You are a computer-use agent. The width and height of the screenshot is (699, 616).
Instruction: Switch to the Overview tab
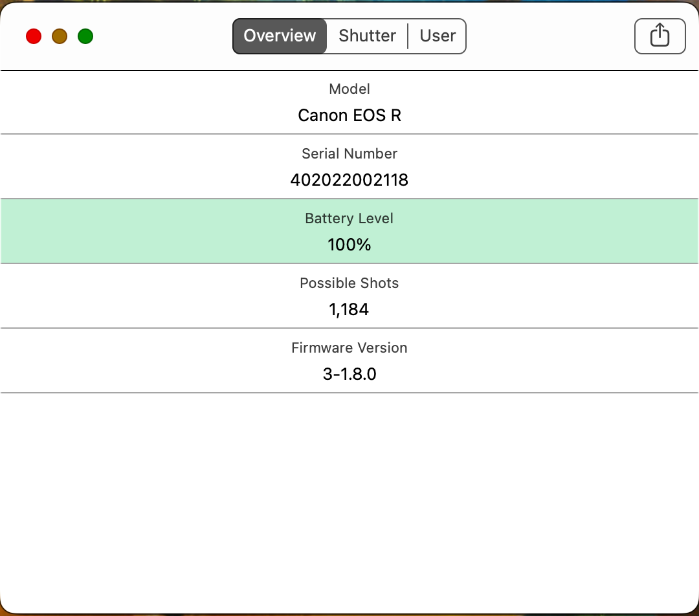(x=280, y=36)
